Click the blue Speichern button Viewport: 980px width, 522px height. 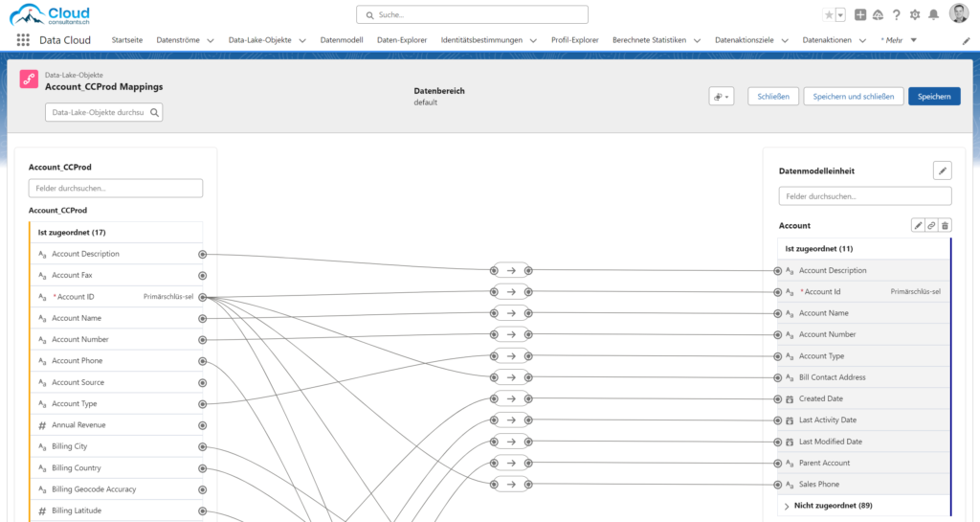point(934,97)
